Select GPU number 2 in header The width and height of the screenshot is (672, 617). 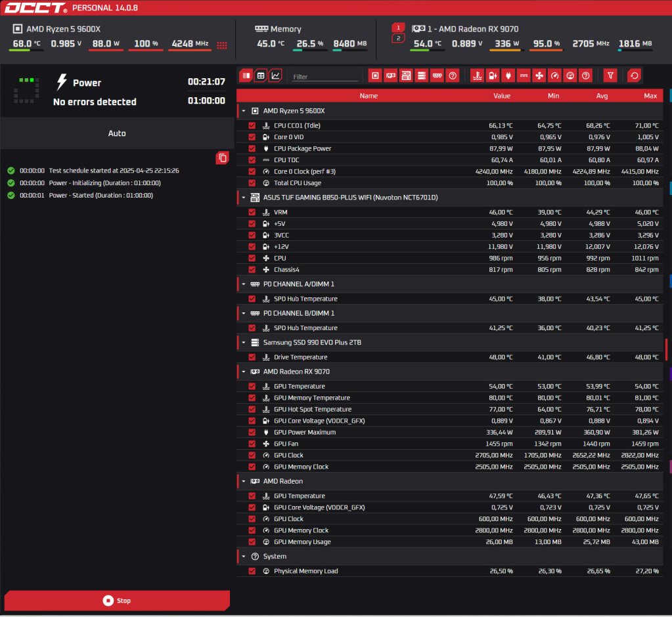(398, 39)
